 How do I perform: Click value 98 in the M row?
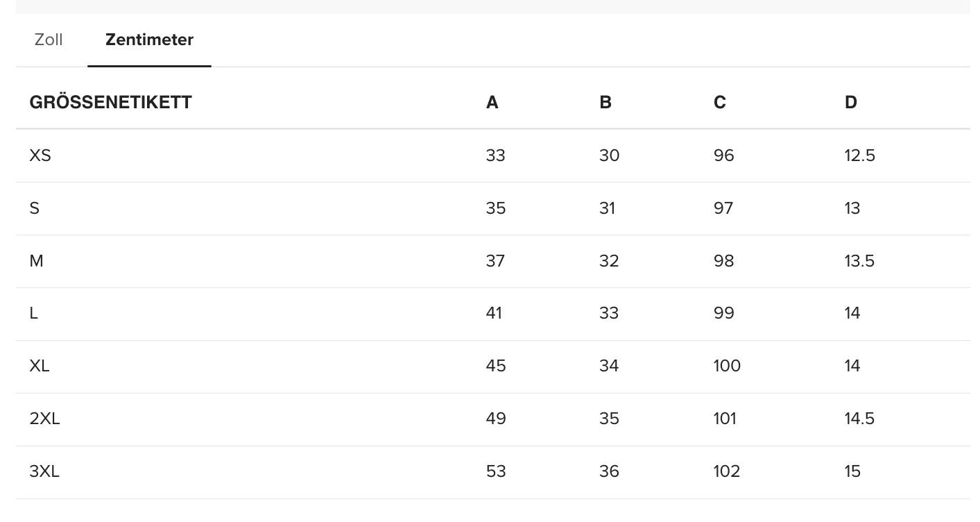point(723,261)
